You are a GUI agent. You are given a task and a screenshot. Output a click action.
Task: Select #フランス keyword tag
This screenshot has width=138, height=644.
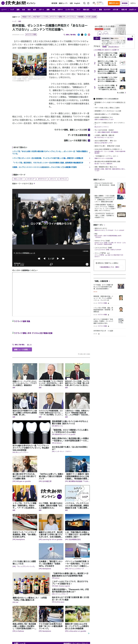(63, 179)
